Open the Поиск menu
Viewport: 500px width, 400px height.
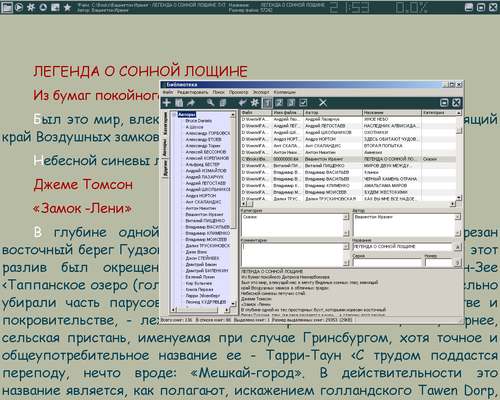218,92
